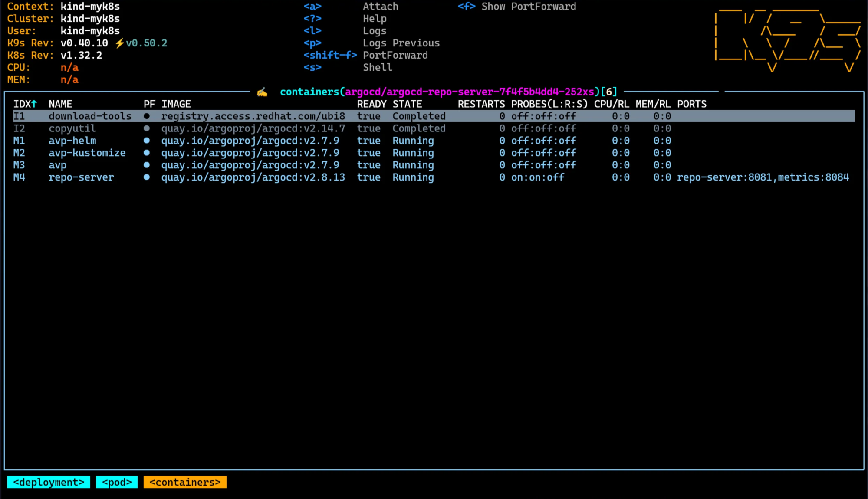868x499 pixels.
Task: Select the avp-kustomize container name
Action: [87, 153]
